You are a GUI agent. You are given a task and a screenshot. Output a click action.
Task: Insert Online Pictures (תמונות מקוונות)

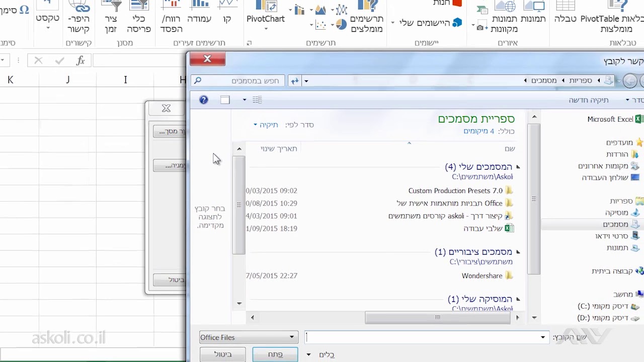tap(505, 17)
